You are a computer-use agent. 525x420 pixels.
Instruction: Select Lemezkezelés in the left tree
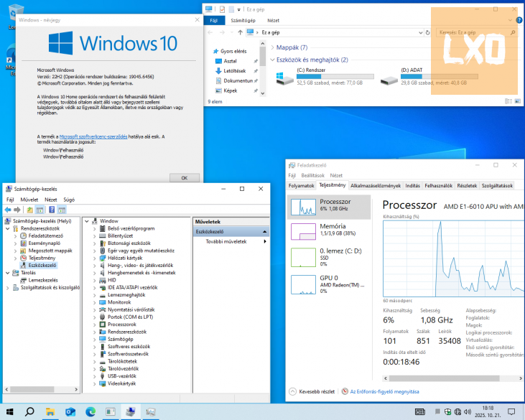(x=42, y=280)
